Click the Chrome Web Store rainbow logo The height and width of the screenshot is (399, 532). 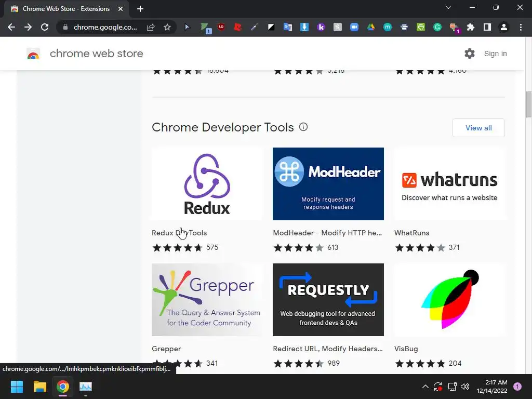click(x=33, y=54)
